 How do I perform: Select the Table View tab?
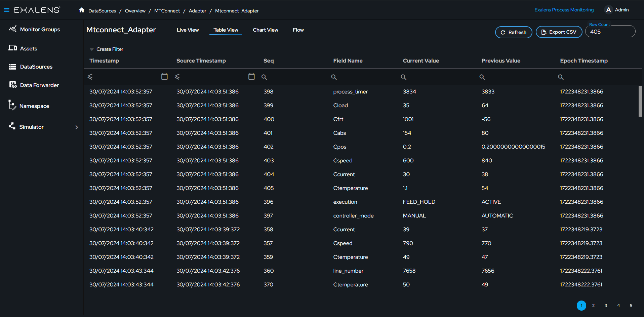tap(226, 30)
